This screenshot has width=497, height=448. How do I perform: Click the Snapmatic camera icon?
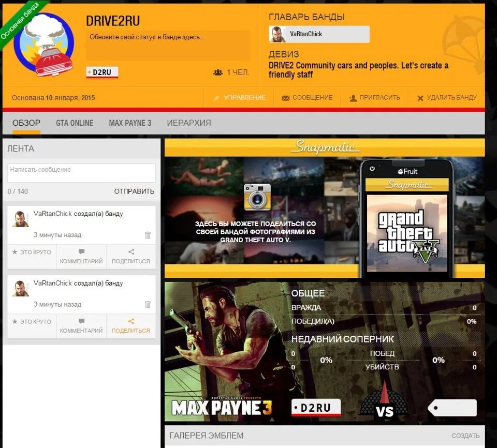pyautogui.click(x=257, y=197)
